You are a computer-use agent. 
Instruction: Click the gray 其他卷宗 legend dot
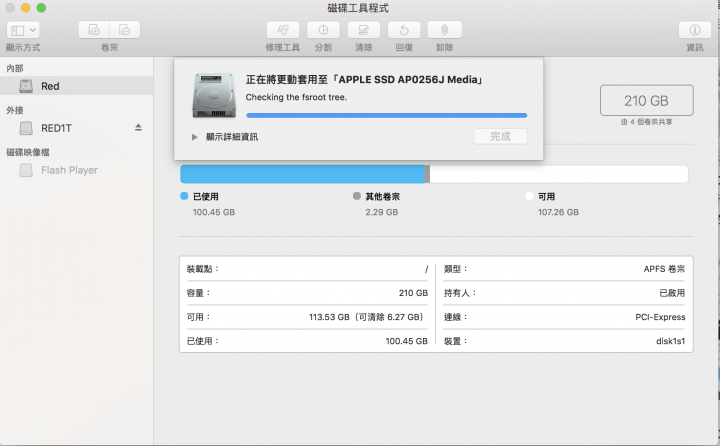coord(357,196)
